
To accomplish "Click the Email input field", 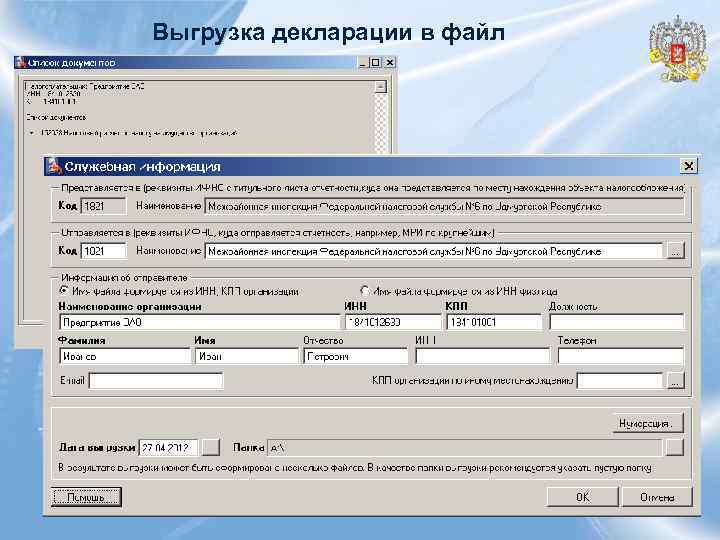I will 156,381.
